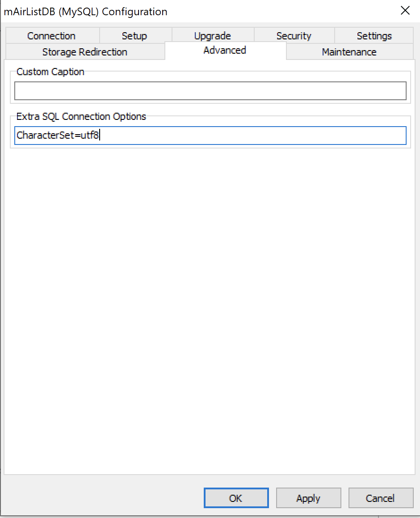
Task: Close the mAirListDB Configuration window
Action: 405,11
